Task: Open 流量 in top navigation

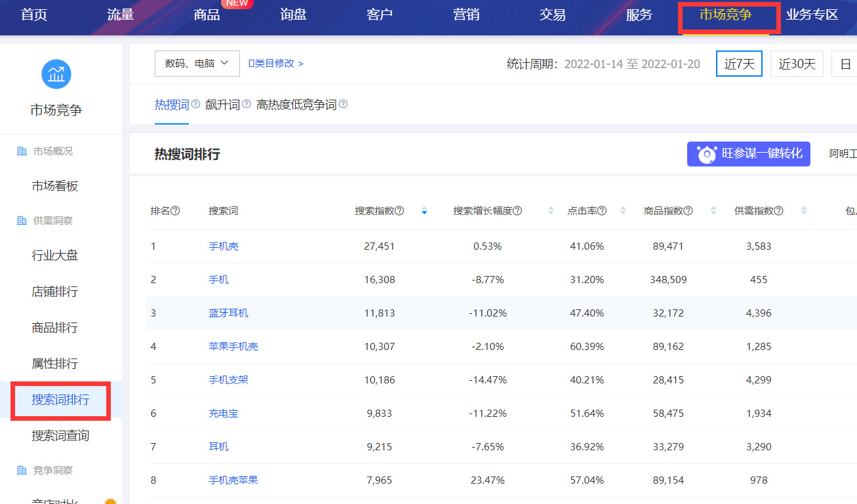Action: 121,14
